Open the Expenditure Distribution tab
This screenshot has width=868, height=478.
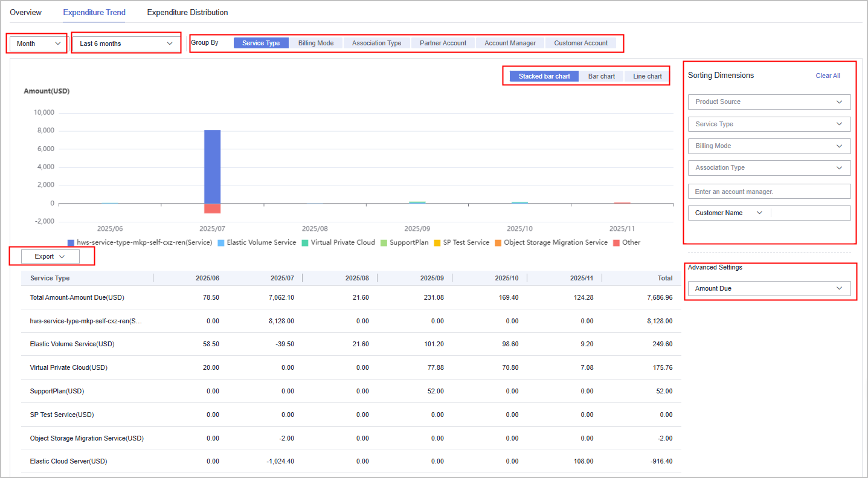[187, 12]
